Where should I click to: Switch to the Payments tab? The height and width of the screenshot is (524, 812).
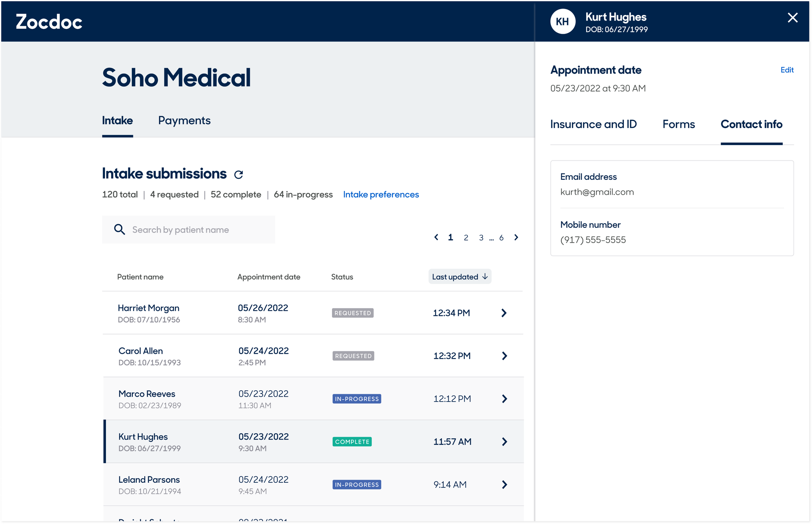pyautogui.click(x=184, y=120)
